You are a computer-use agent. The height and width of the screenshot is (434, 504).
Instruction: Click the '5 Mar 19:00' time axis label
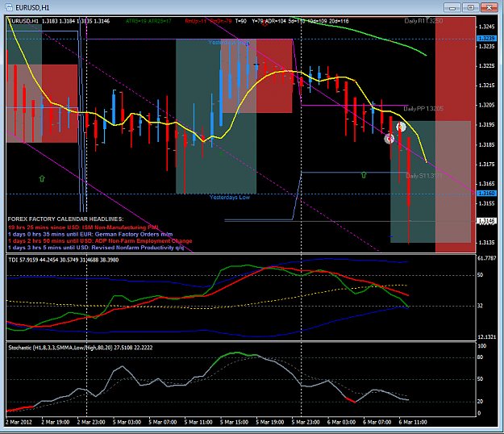(x=270, y=422)
